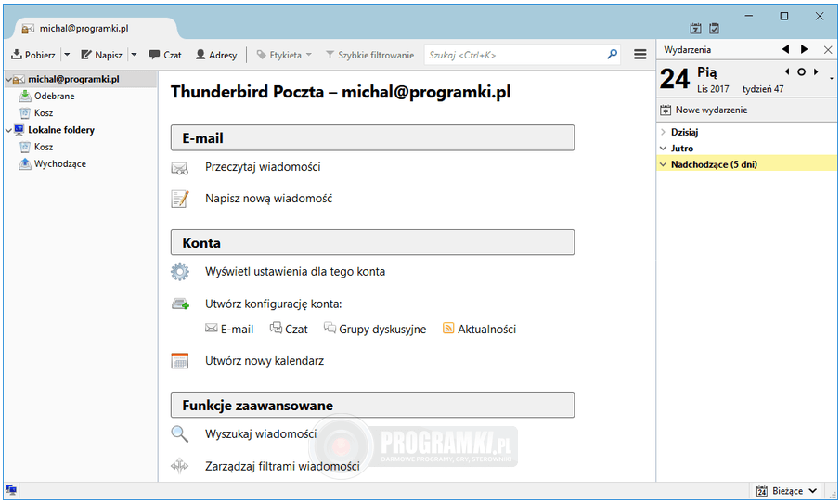Screen dimensions: 840x504
Task: Click the read messages envelope icon
Action: pyautogui.click(x=179, y=169)
